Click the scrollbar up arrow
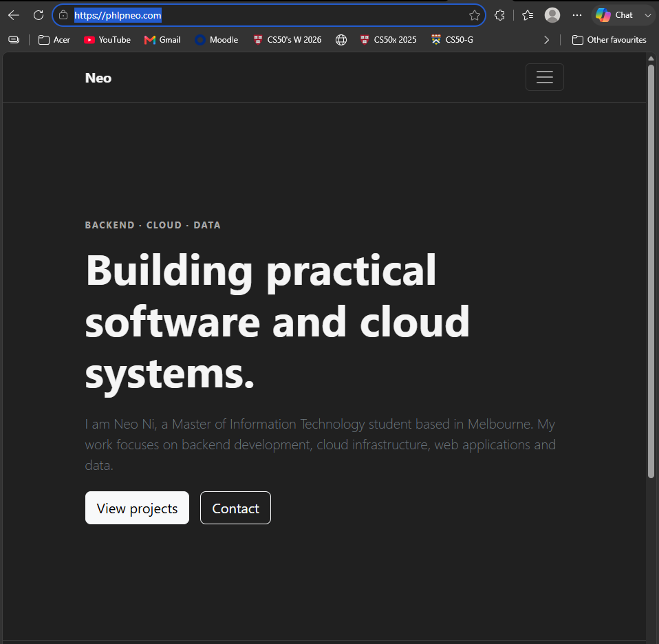The height and width of the screenshot is (644, 659). pos(651,58)
